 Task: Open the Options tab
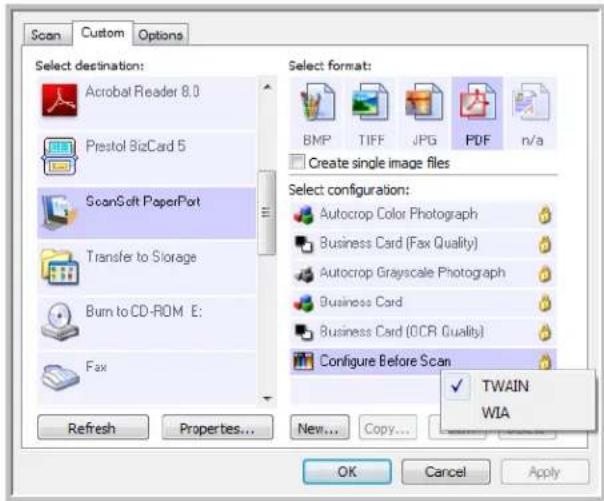click(x=160, y=35)
